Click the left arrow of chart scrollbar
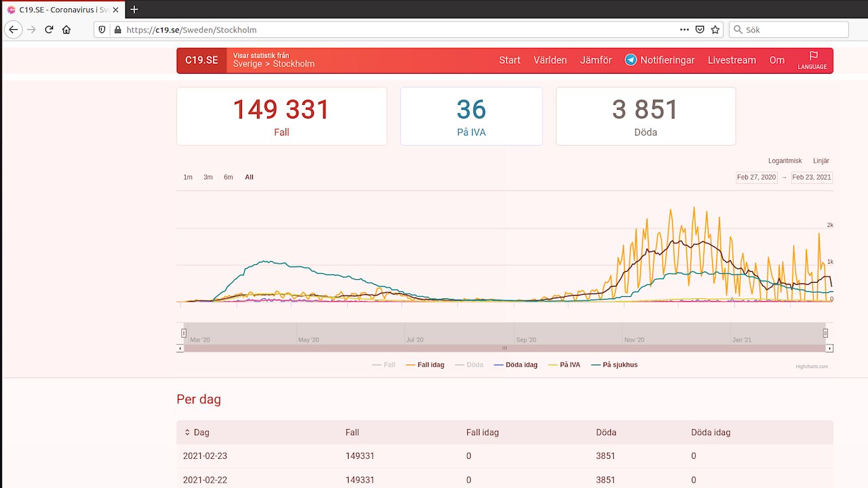The width and height of the screenshot is (868, 488). point(180,348)
